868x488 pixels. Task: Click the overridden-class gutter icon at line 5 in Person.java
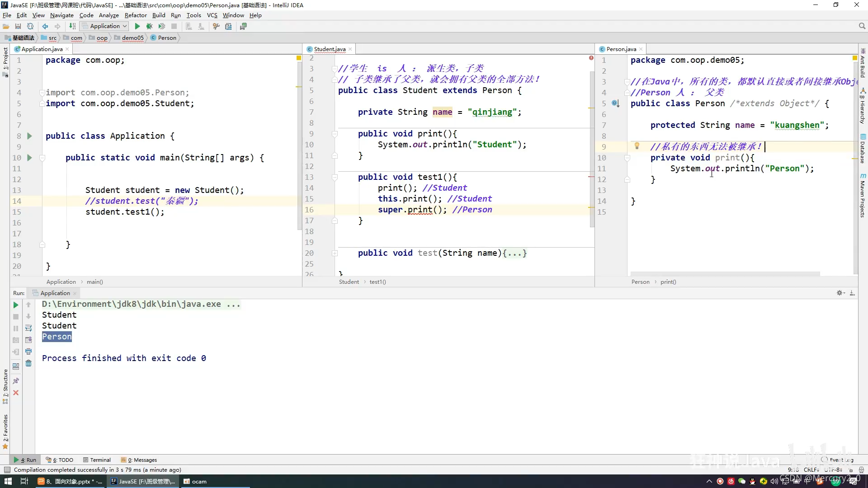point(615,103)
